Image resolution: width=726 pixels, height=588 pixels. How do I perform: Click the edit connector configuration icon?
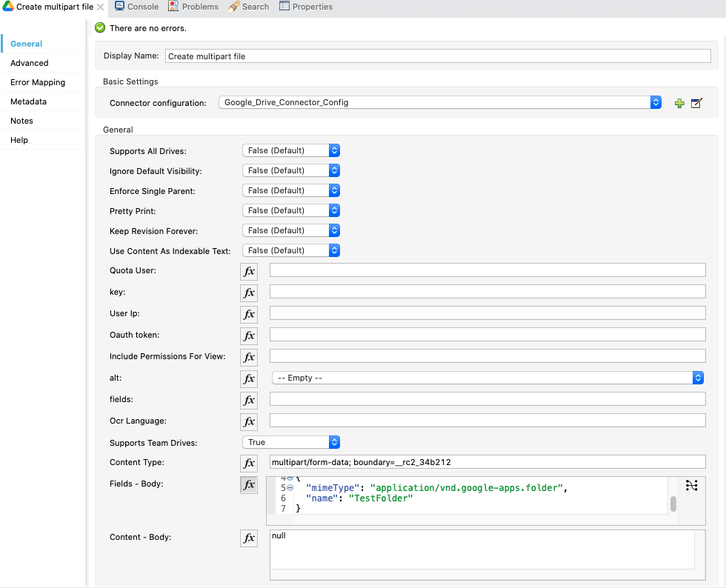click(x=696, y=103)
